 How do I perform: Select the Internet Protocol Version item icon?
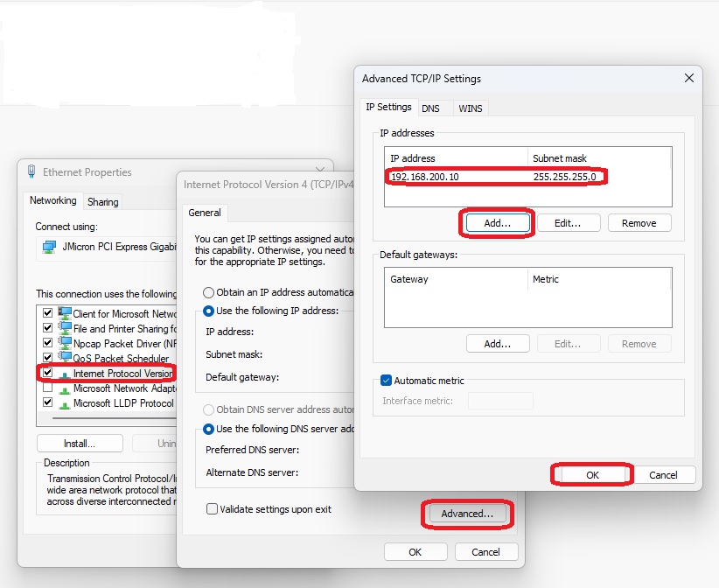coord(65,374)
